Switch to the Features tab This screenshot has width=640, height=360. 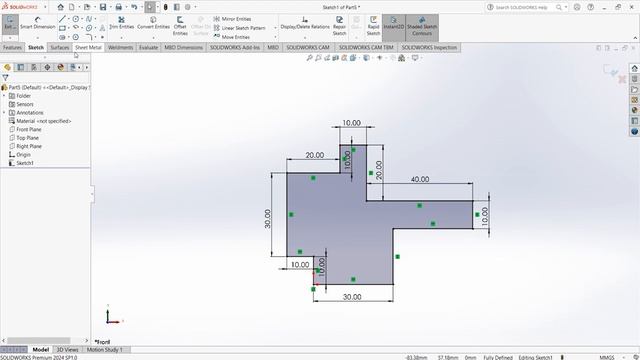[x=12, y=47]
